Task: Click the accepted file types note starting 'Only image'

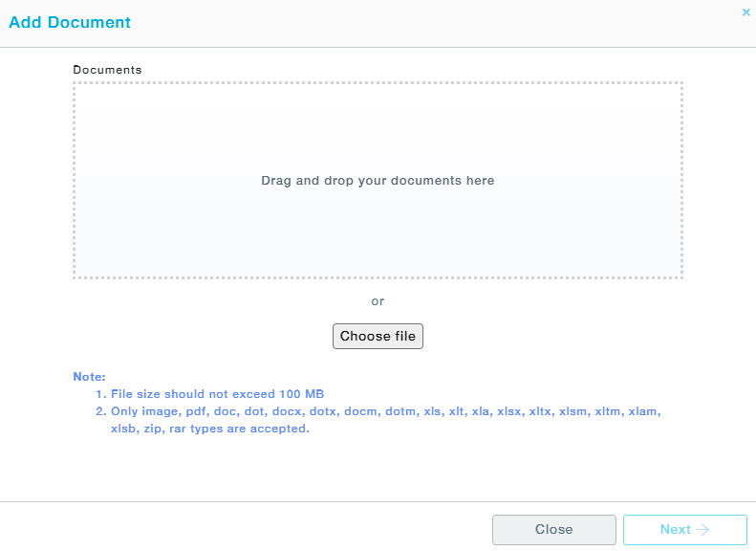Action: pyautogui.click(x=385, y=411)
